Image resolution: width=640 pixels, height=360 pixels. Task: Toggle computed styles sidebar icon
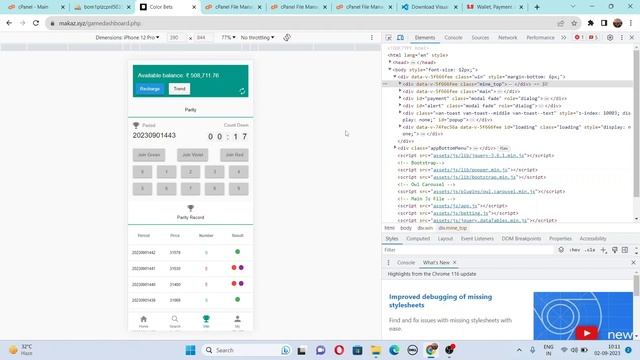625,250
